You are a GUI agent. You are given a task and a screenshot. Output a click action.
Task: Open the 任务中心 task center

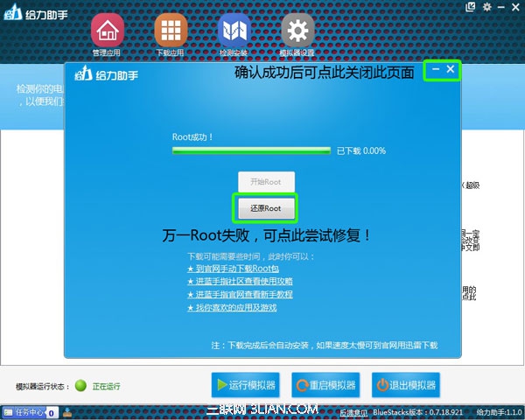coord(30,412)
